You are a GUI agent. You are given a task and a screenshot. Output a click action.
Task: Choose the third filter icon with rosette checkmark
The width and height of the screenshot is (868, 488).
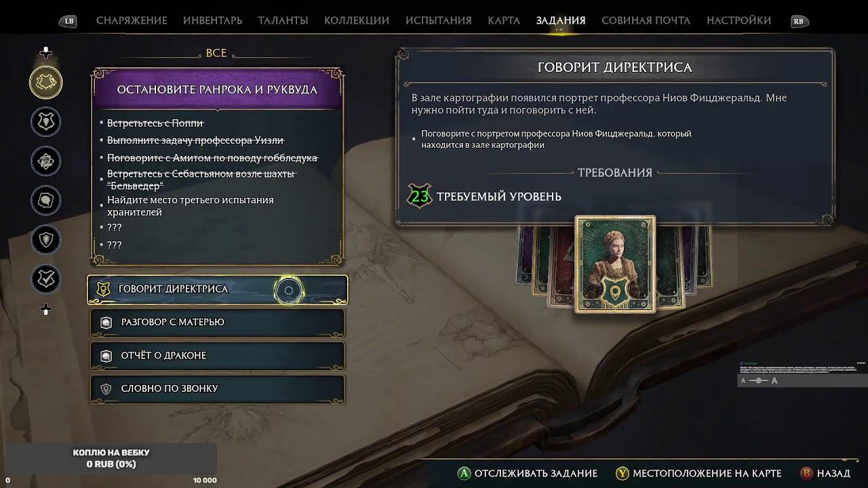(x=46, y=161)
